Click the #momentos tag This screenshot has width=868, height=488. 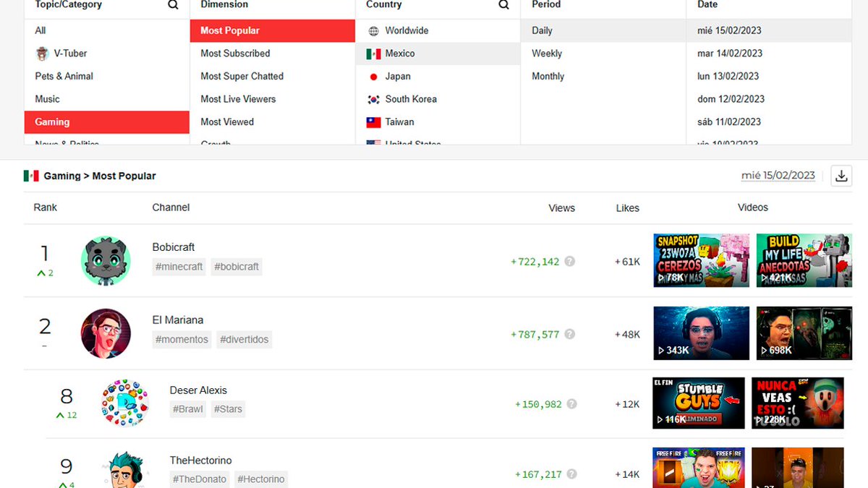(x=182, y=340)
